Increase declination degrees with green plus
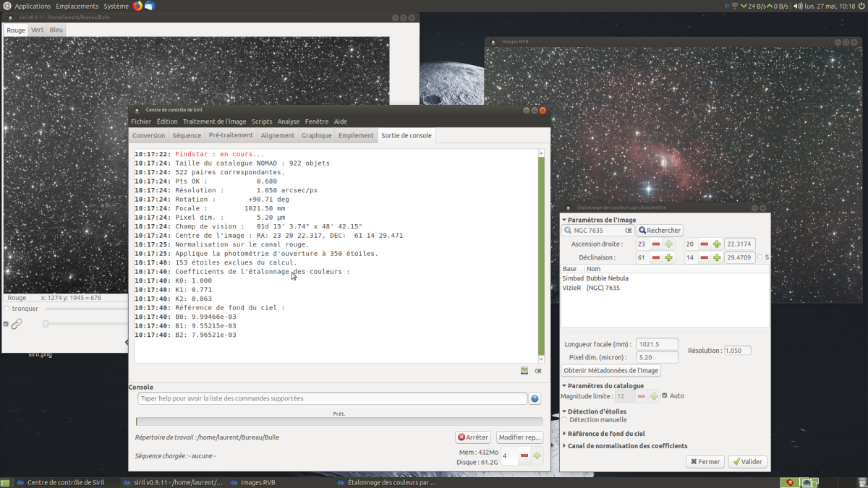This screenshot has height=488, width=868. tap(668, 257)
